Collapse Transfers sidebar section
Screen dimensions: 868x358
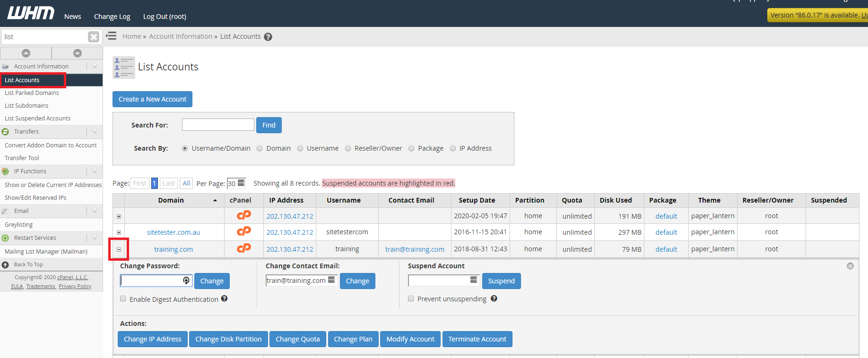point(95,132)
